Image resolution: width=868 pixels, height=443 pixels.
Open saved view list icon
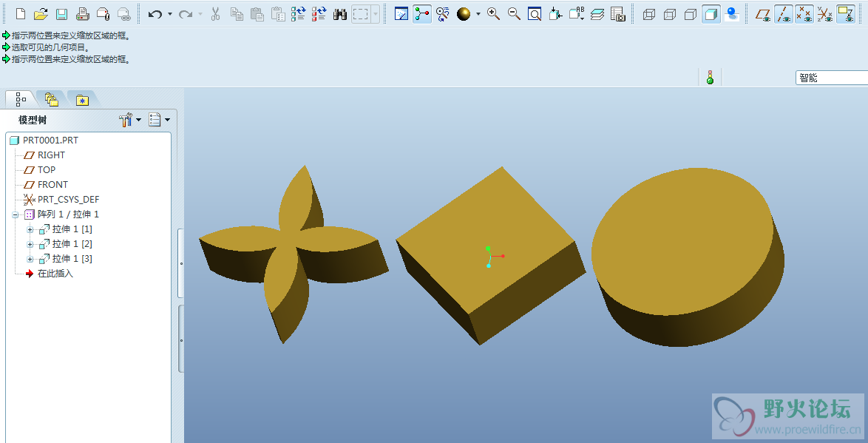pyautogui.click(x=577, y=14)
